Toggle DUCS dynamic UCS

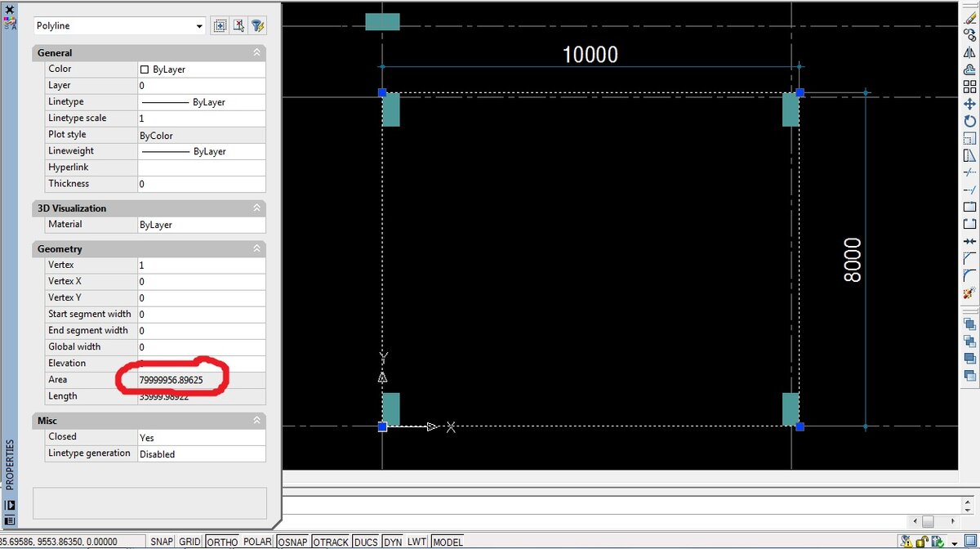[x=367, y=542]
